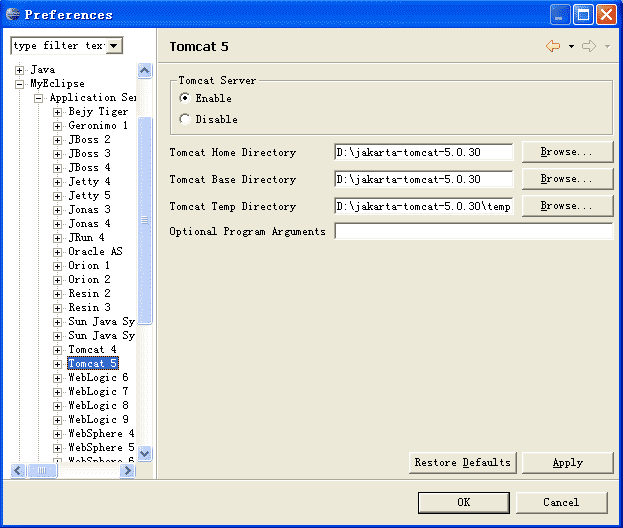The width and height of the screenshot is (623, 528).
Task: Select Tomcat 4 in the tree
Action: pyautogui.click(x=93, y=349)
